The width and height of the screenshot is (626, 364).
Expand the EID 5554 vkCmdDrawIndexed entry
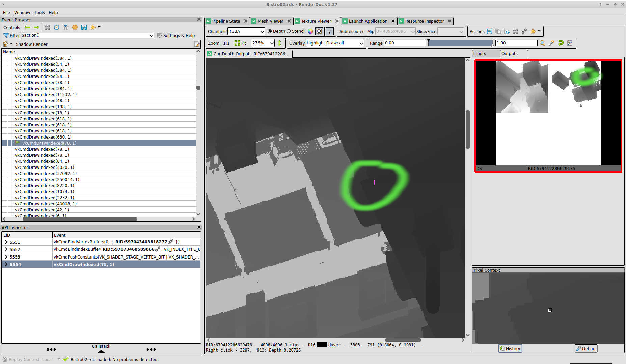6,264
